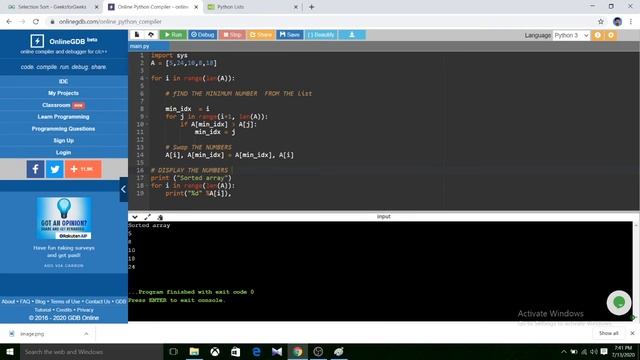Open the Terms of Use footer link
This screenshot has height=360, width=640.
[x=65, y=302]
